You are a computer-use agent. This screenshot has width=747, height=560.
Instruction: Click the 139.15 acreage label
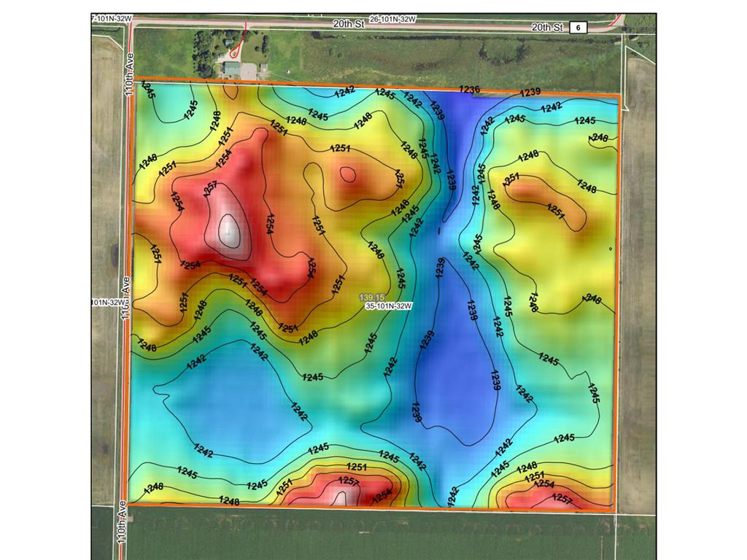coord(372,297)
